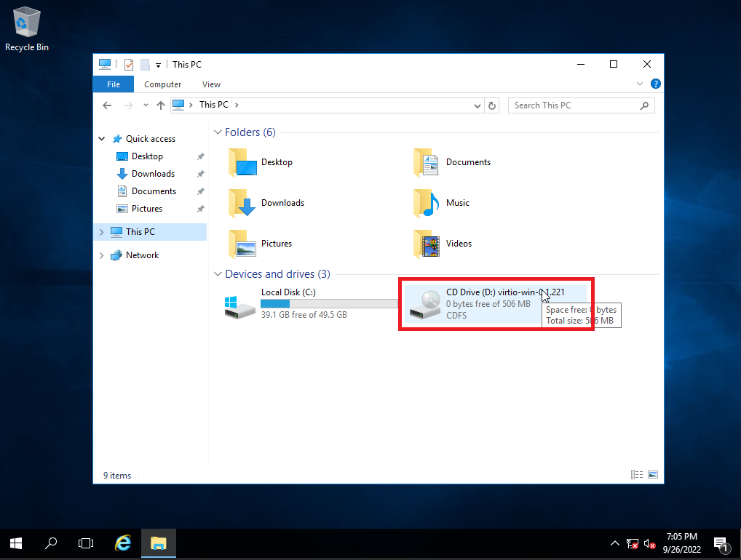Screen dimensions: 741x560
Task: Expand the This PC tree node
Action: (102, 232)
